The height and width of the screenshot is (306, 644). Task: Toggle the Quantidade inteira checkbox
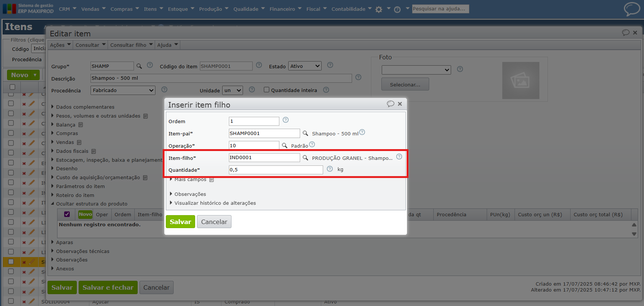[266, 90]
